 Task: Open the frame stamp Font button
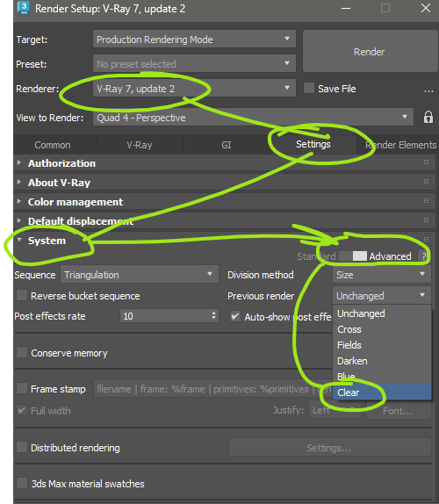(x=399, y=410)
